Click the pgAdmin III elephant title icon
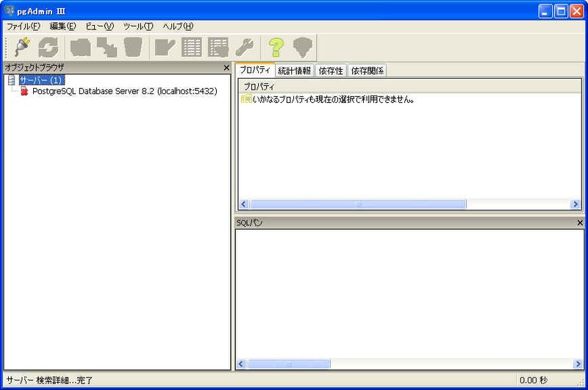The height and width of the screenshot is (390, 588). point(9,11)
